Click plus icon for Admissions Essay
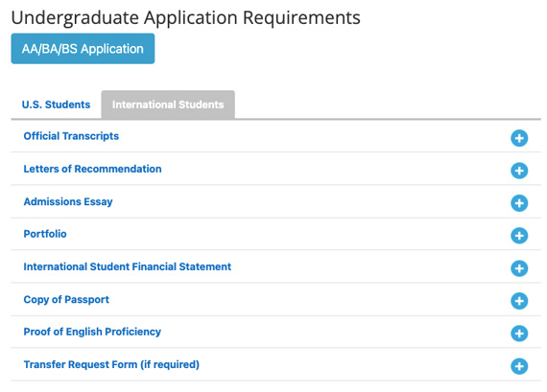The height and width of the screenshot is (392, 547). click(519, 203)
